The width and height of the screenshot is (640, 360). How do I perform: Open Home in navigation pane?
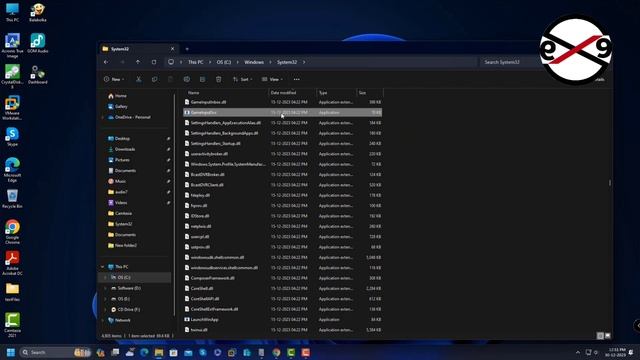pos(118,96)
